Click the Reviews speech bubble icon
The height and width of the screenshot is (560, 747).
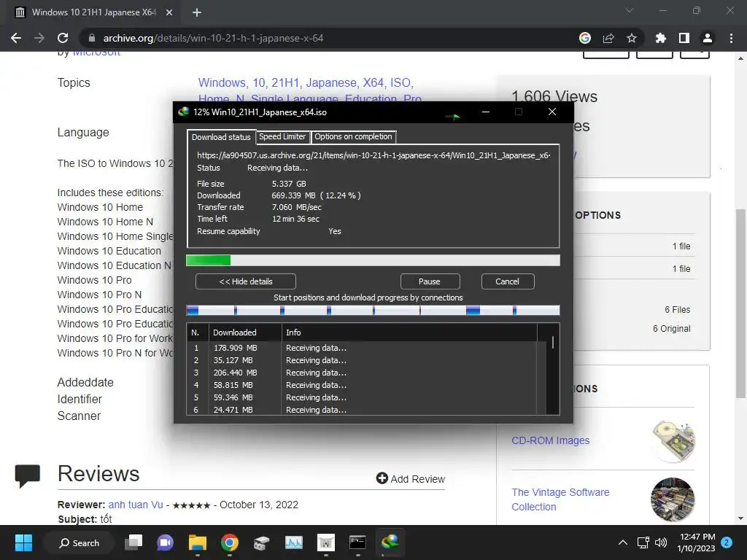[x=28, y=475]
